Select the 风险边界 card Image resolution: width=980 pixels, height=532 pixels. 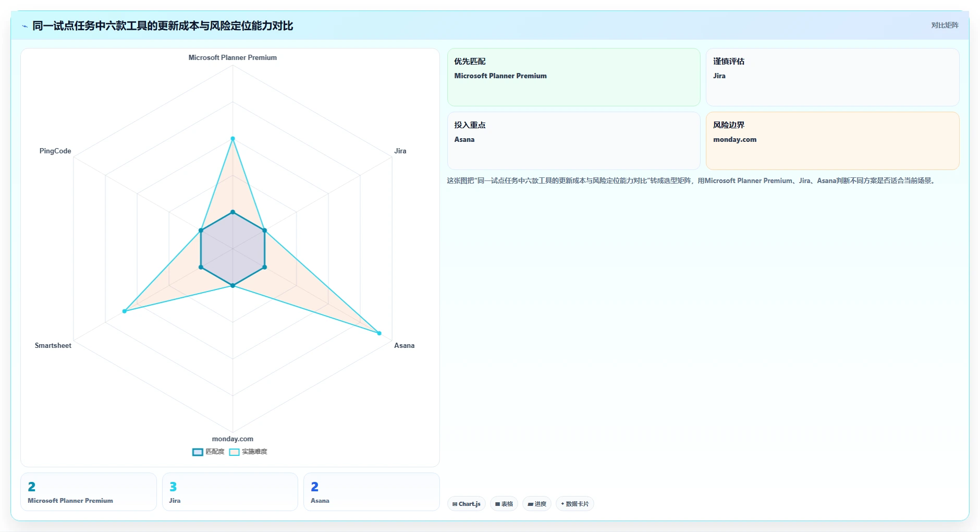[x=832, y=141]
